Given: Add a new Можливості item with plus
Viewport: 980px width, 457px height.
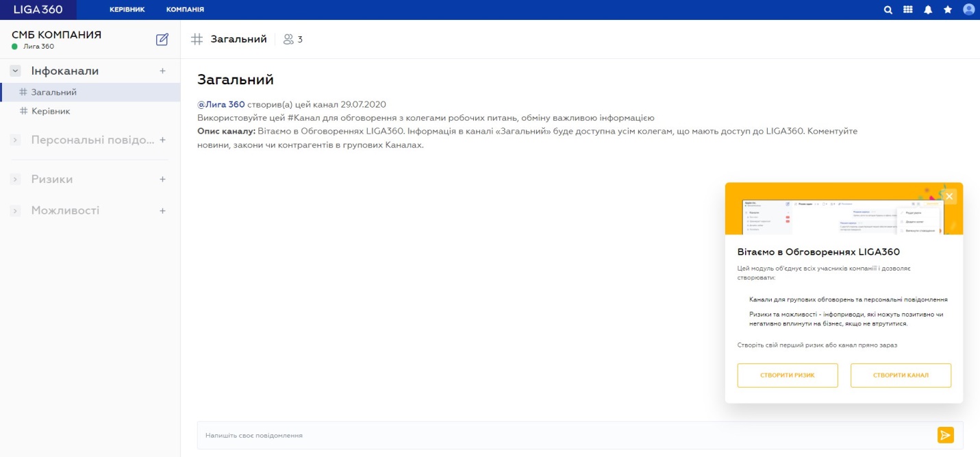Looking at the screenshot, I should (162, 210).
